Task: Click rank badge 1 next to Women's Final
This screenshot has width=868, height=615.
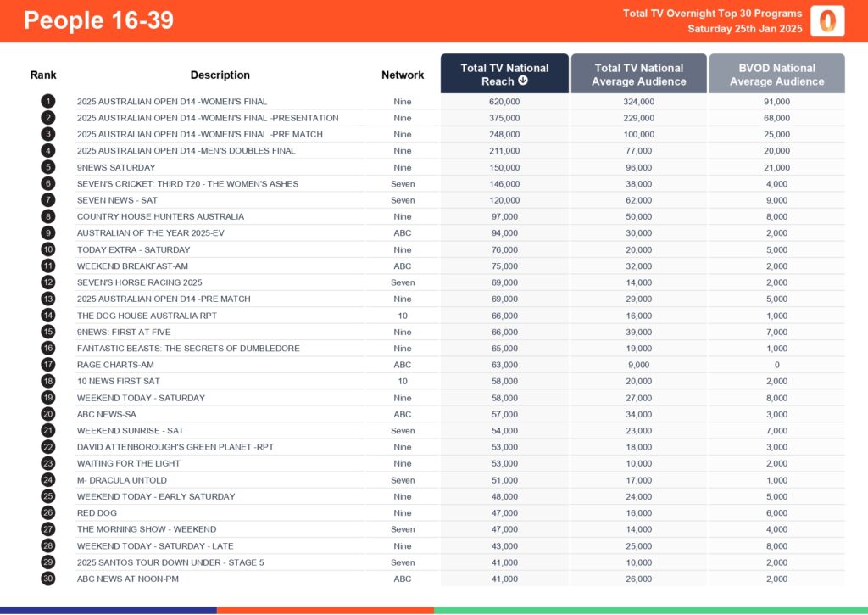Action: click(x=48, y=101)
